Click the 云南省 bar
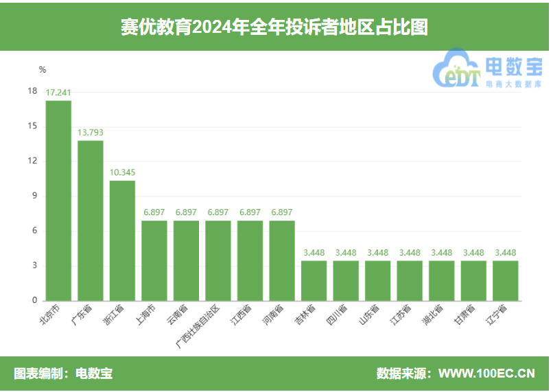 186,260
